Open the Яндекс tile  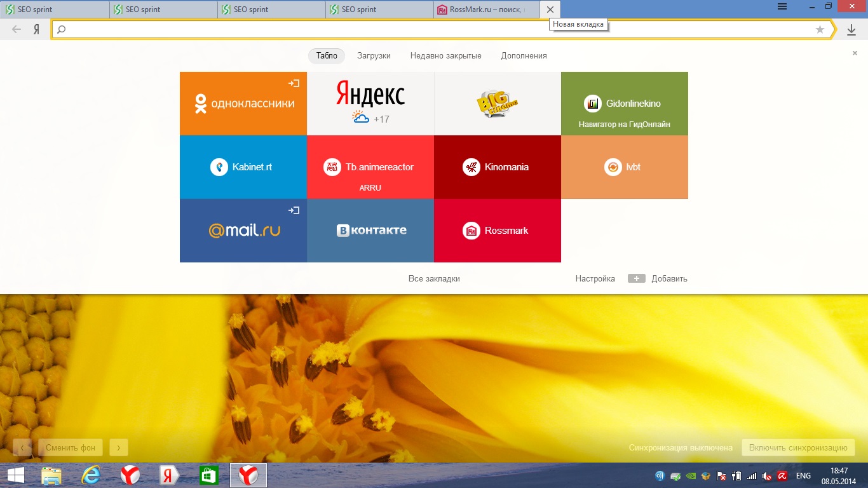coord(370,104)
